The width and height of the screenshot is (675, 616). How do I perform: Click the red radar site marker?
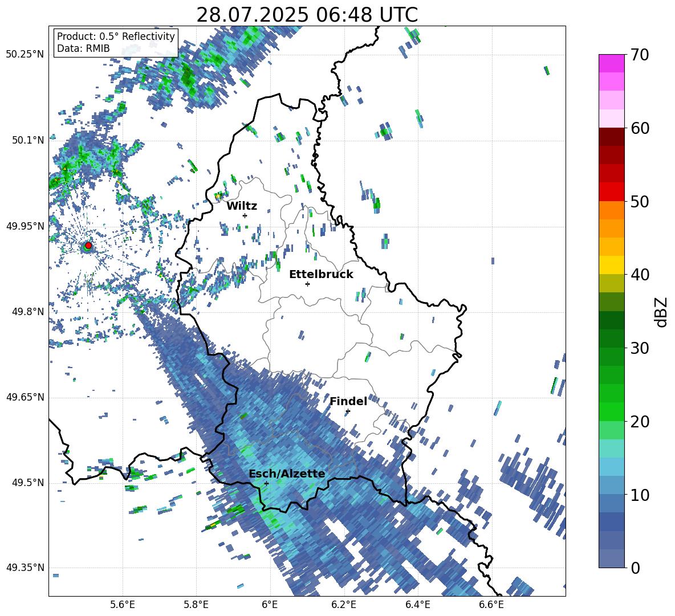[88, 246]
